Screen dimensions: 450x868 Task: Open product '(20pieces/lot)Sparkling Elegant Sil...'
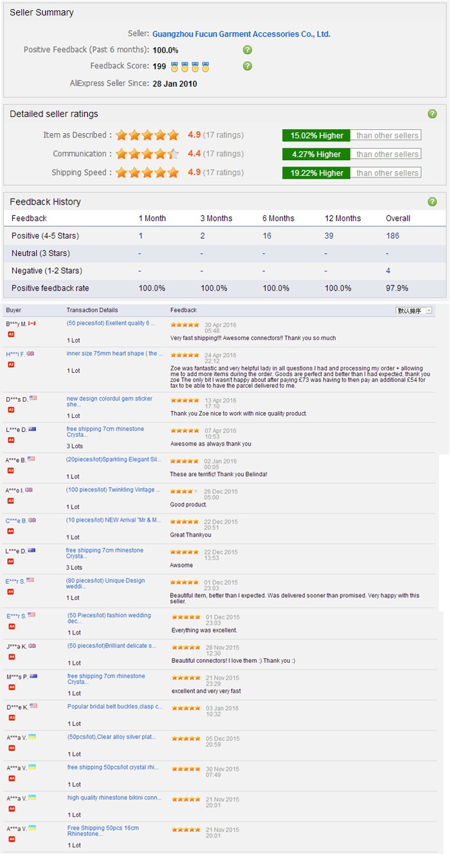114,460
